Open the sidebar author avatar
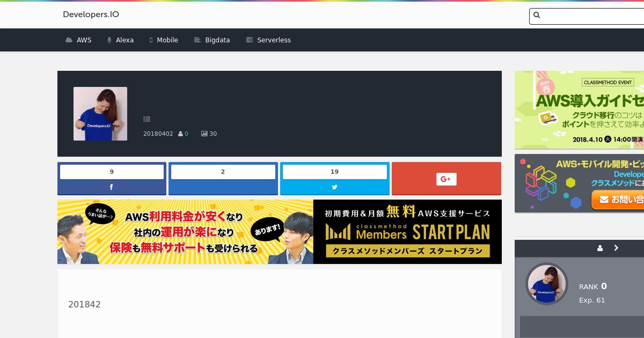The height and width of the screenshot is (338, 644). click(547, 284)
